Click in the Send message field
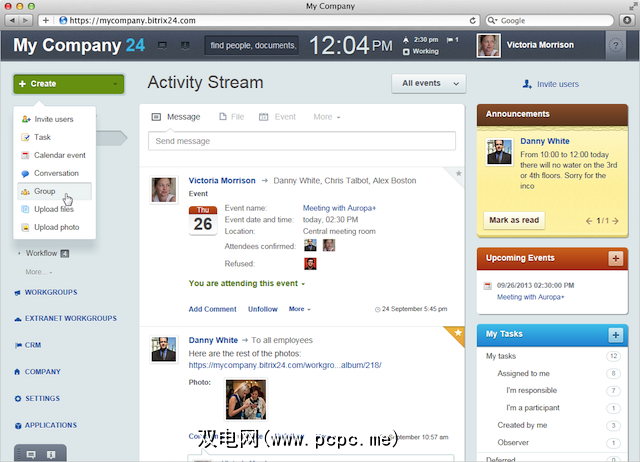The width and height of the screenshot is (640, 462). coord(302,141)
